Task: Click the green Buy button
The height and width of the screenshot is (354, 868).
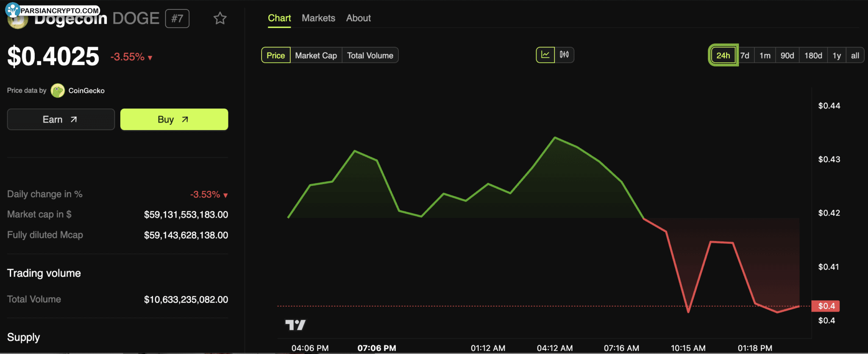Action: click(174, 120)
